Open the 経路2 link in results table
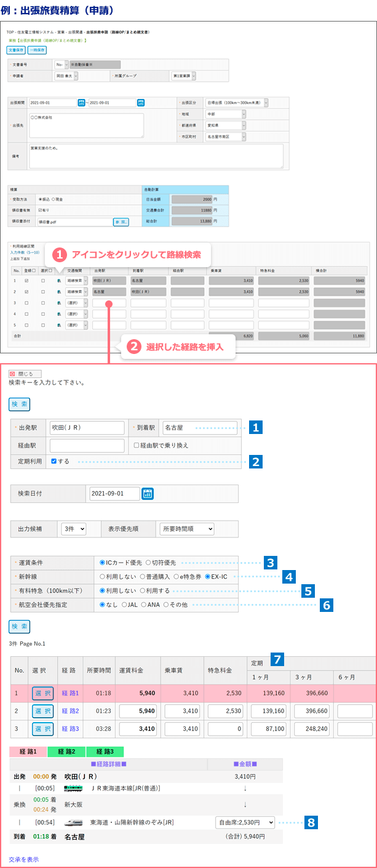This screenshot has height=868, width=377. click(x=69, y=711)
